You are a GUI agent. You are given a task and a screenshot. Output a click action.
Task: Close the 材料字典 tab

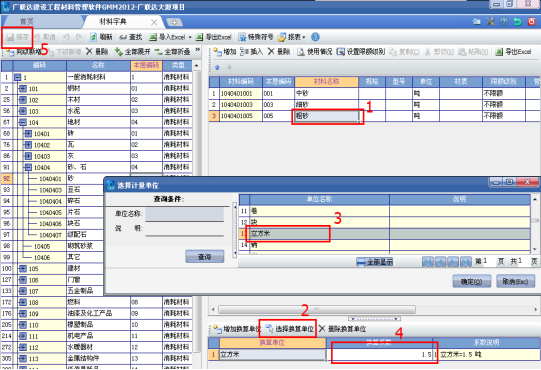click(154, 22)
